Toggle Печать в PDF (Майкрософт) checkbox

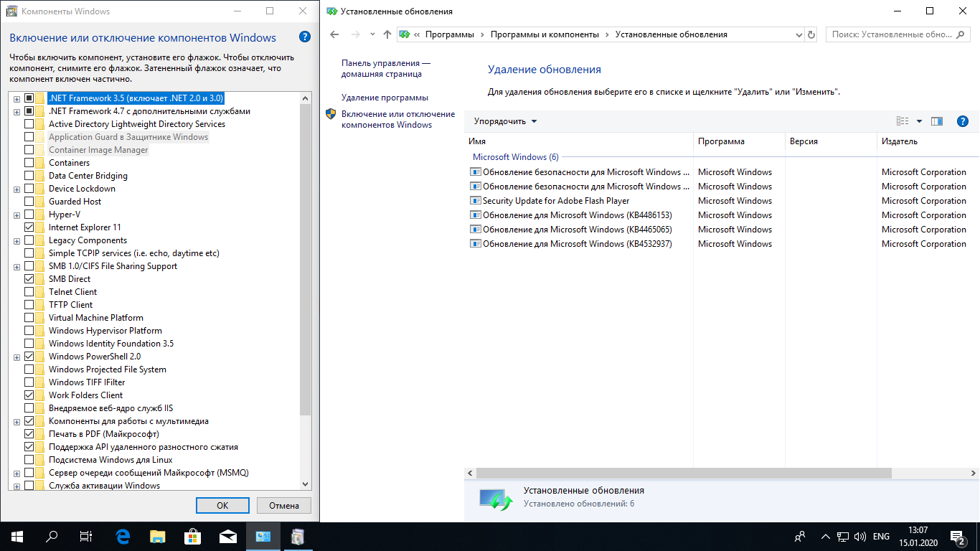click(29, 434)
